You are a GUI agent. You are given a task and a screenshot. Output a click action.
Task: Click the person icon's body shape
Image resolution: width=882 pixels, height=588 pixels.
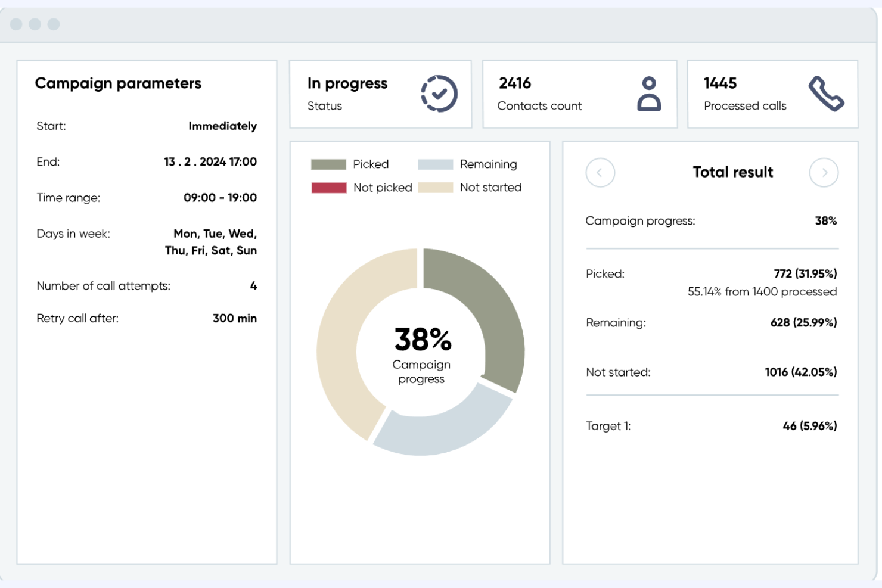(649, 102)
